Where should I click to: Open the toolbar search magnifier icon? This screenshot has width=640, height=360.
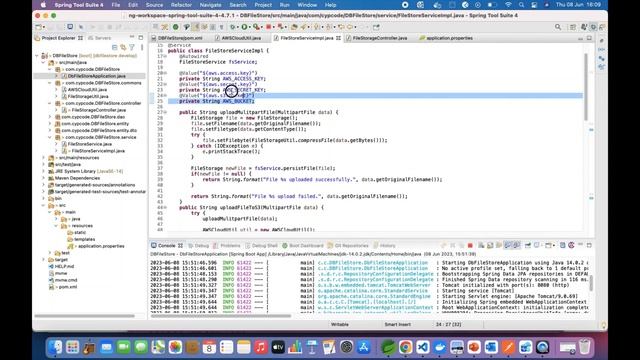558,27
